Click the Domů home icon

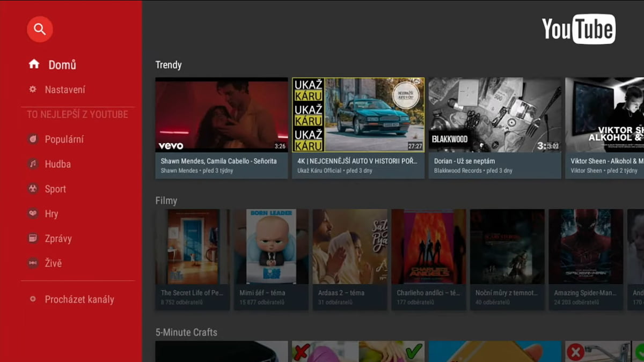(x=34, y=64)
